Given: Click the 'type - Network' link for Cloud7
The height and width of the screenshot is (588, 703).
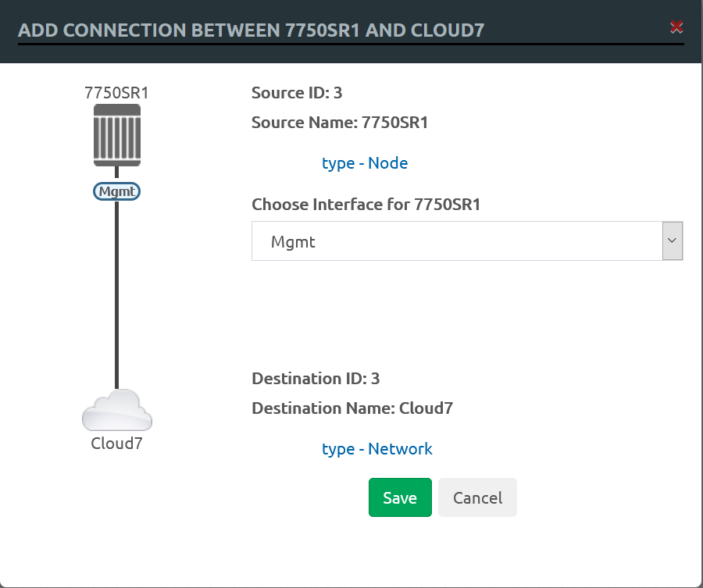Looking at the screenshot, I should click(377, 449).
